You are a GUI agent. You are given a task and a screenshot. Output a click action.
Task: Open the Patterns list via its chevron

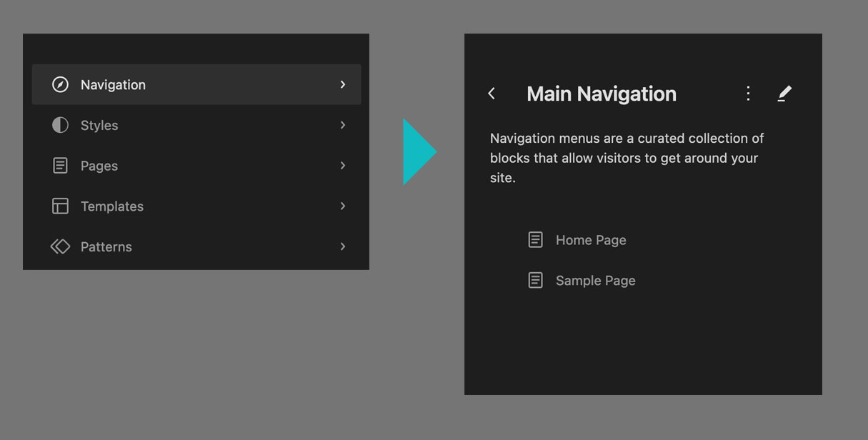(x=343, y=246)
